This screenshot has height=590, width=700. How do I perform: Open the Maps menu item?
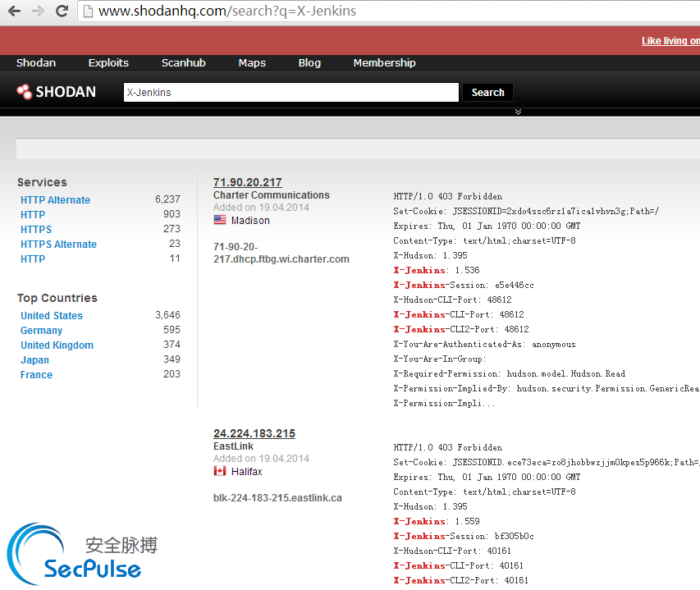tap(252, 63)
